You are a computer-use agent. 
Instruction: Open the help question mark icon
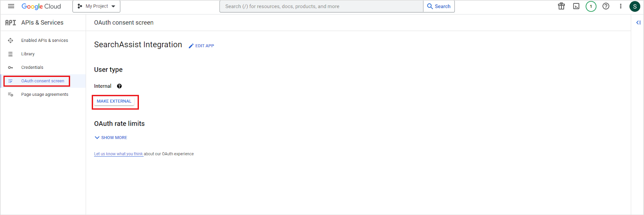606,6
